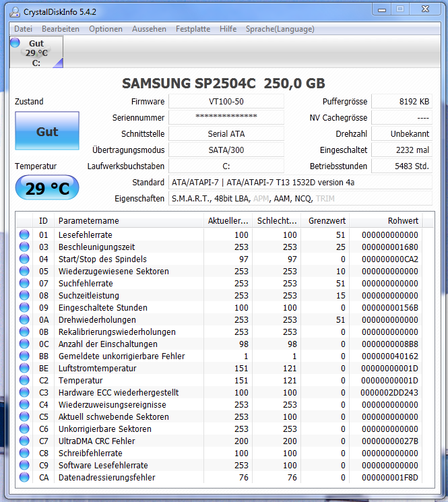Image resolution: width=448 pixels, height=502 pixels.
Task: Click status orb for Datenadressierungsfehler row
Action: 24,477
